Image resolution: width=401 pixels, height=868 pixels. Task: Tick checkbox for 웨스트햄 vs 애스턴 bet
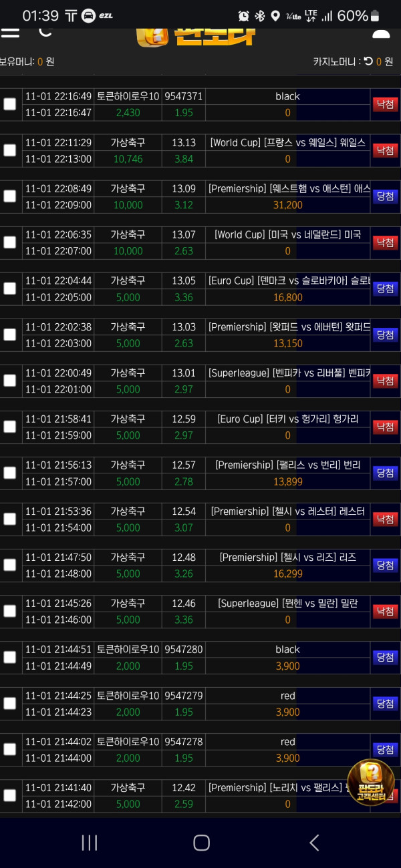tap(10, 196)
